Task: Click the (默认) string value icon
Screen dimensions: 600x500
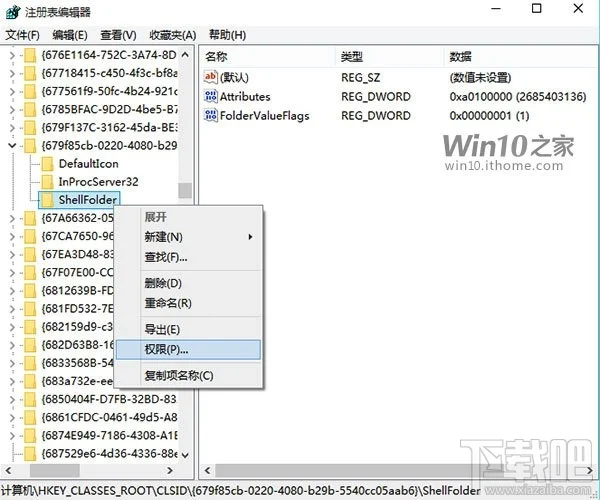Action: point(211,77)
